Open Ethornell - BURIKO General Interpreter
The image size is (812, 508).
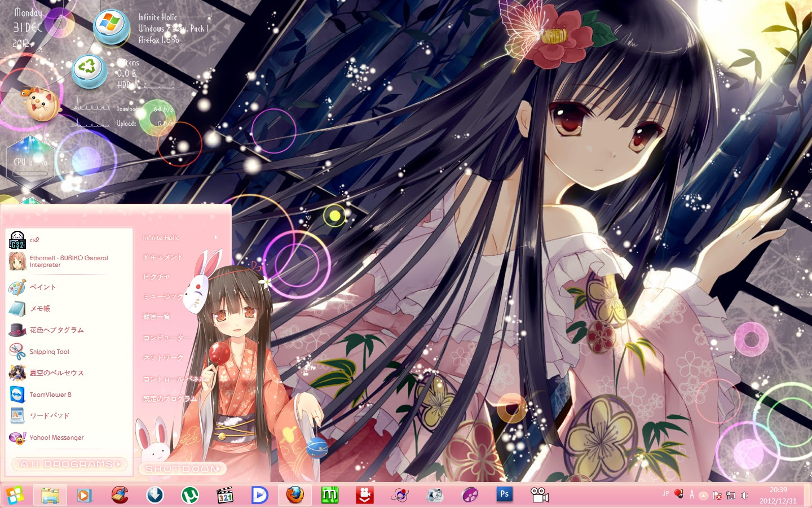(69, 261)
